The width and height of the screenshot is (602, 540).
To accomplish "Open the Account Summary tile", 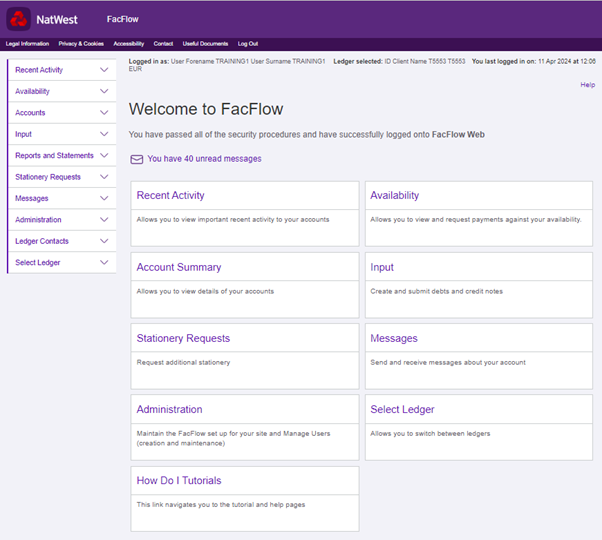I will point(179,268).
